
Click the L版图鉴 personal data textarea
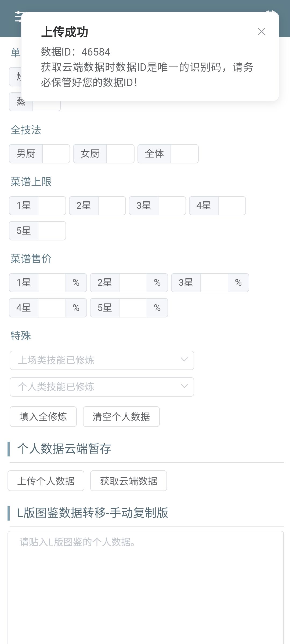pos(146,588)
